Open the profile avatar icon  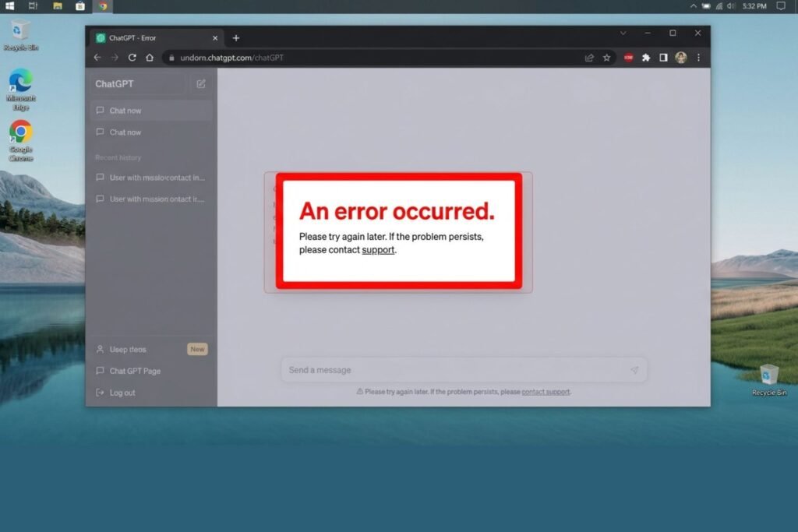681,58
